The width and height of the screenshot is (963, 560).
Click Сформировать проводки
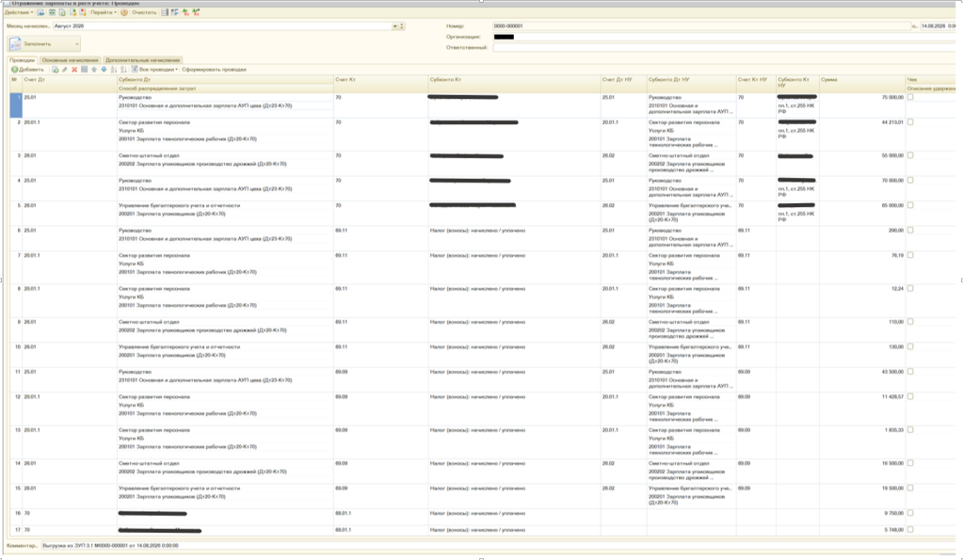coord(214,70)
